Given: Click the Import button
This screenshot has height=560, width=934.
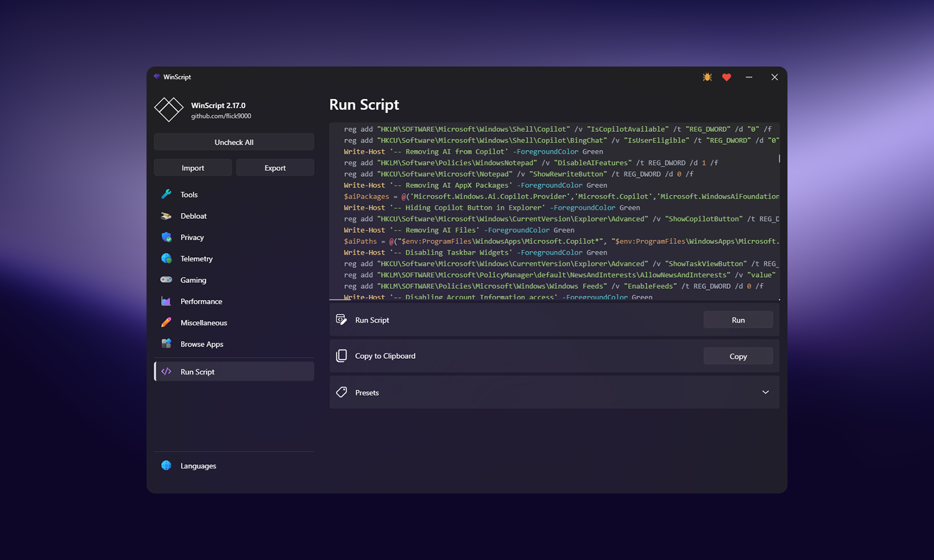Looking at the screenshot, I should point(193,168).
